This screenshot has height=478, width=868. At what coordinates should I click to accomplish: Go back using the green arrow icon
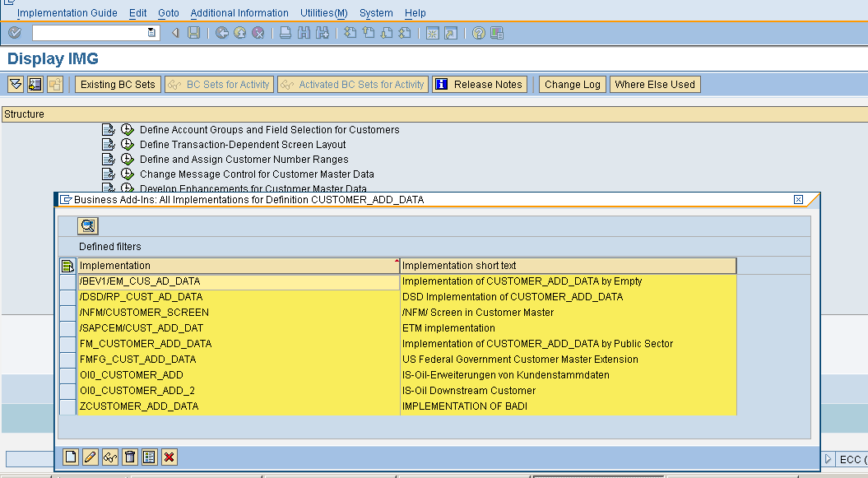click(x=220, y=34)
